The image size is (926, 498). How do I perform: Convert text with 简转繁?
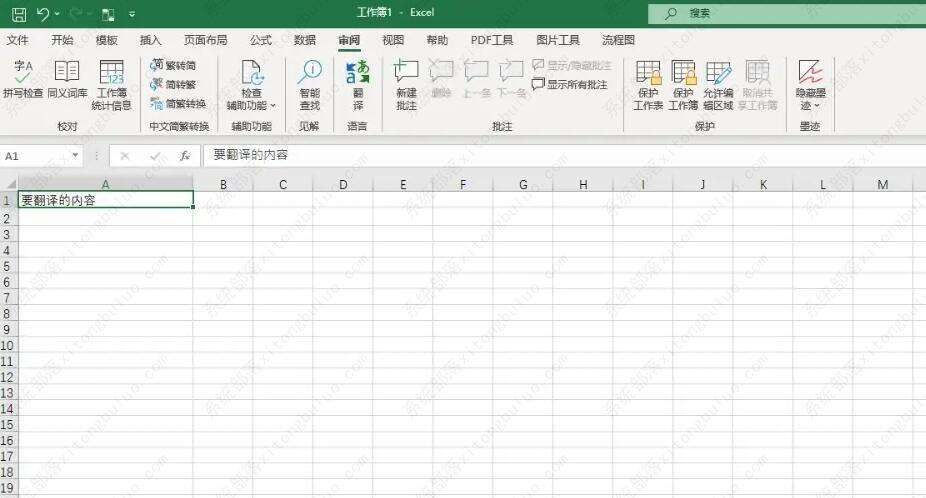[173, 84]
